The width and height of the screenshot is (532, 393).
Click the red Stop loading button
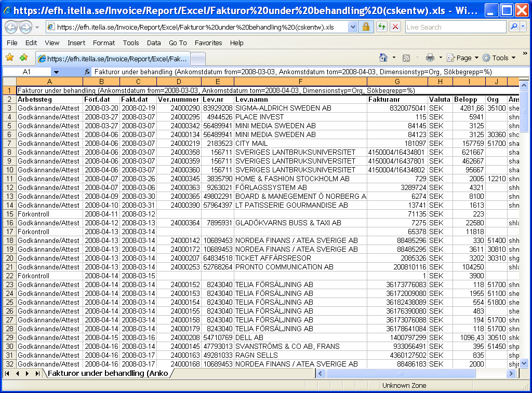point(395,27)
